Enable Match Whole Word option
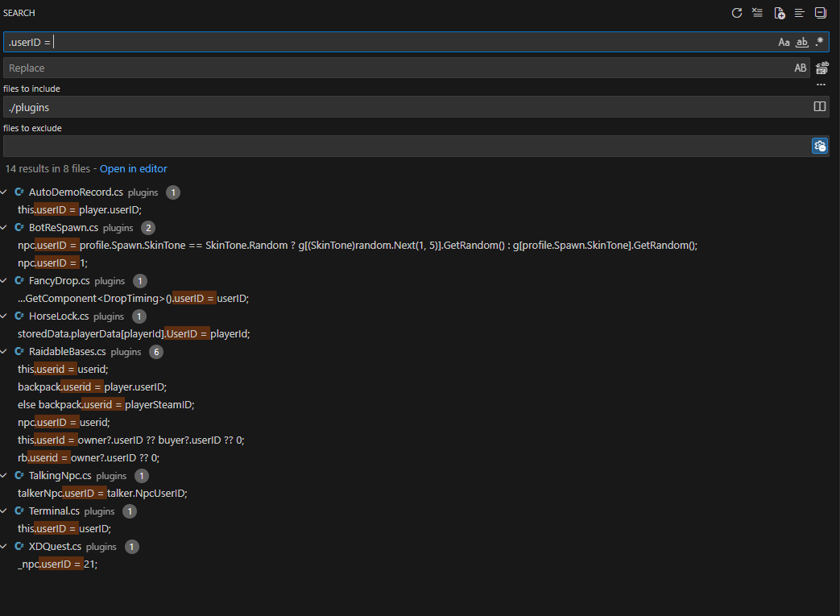This screenshot has width=840, height=616. point(801,42)
